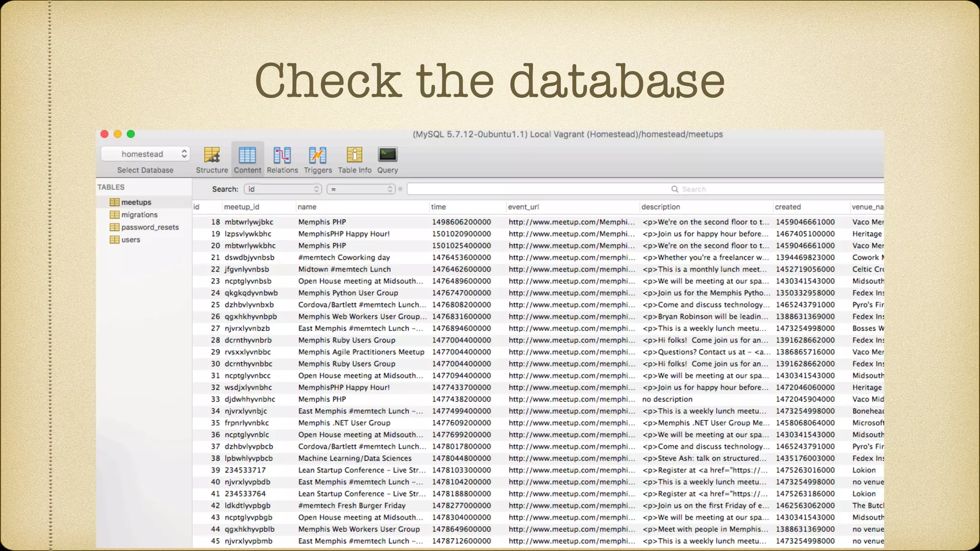The width and height of the screenshot is (980, 551).
Task: Open the search field column dropdown showing id
Action: [x=283, y=189]
